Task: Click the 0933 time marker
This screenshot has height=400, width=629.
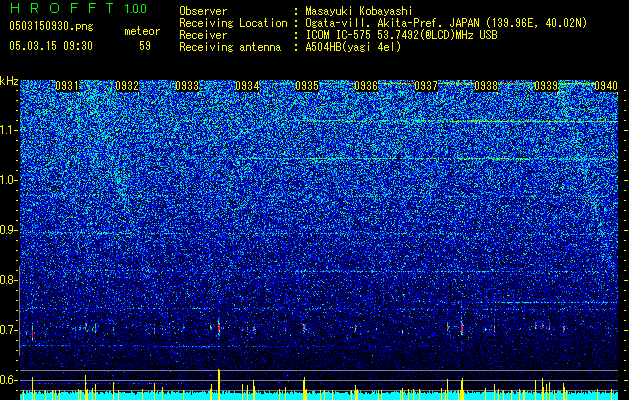Action: (187, 86)
